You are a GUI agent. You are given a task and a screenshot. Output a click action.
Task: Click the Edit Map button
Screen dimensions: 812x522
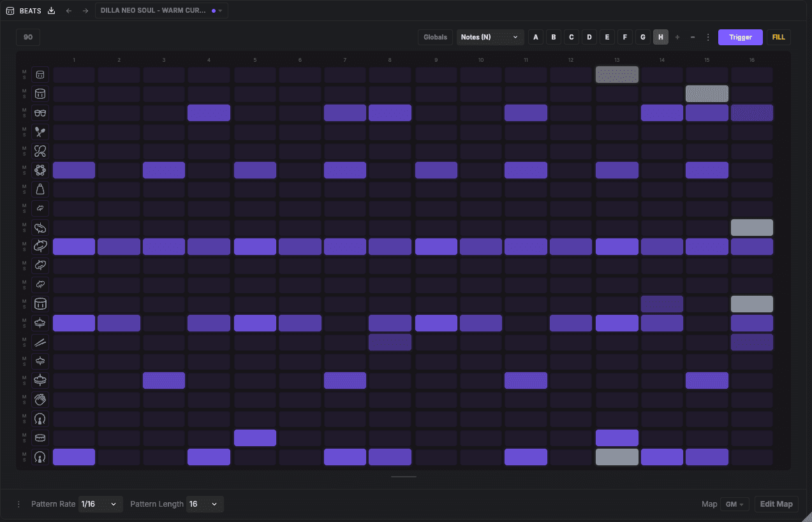pos(776,504)
